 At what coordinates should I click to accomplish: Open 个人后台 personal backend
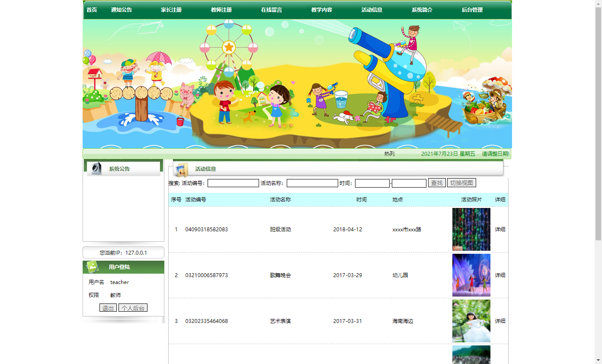[133, 307]
